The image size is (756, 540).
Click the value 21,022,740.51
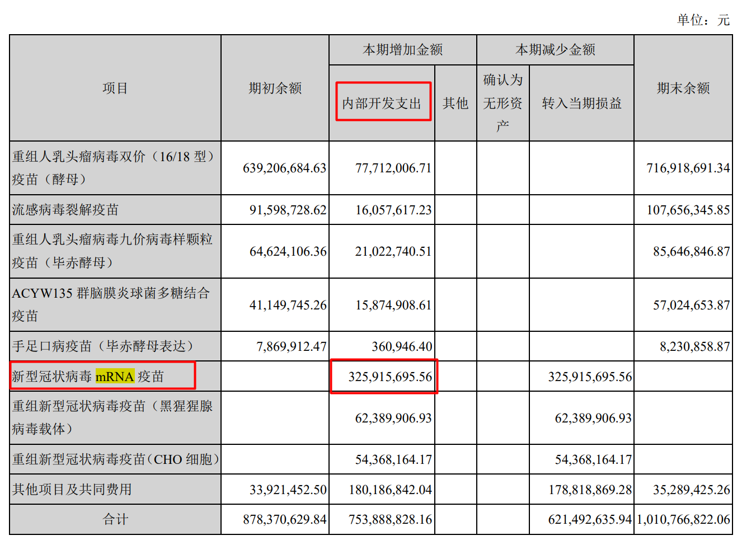tap(393, 251)
